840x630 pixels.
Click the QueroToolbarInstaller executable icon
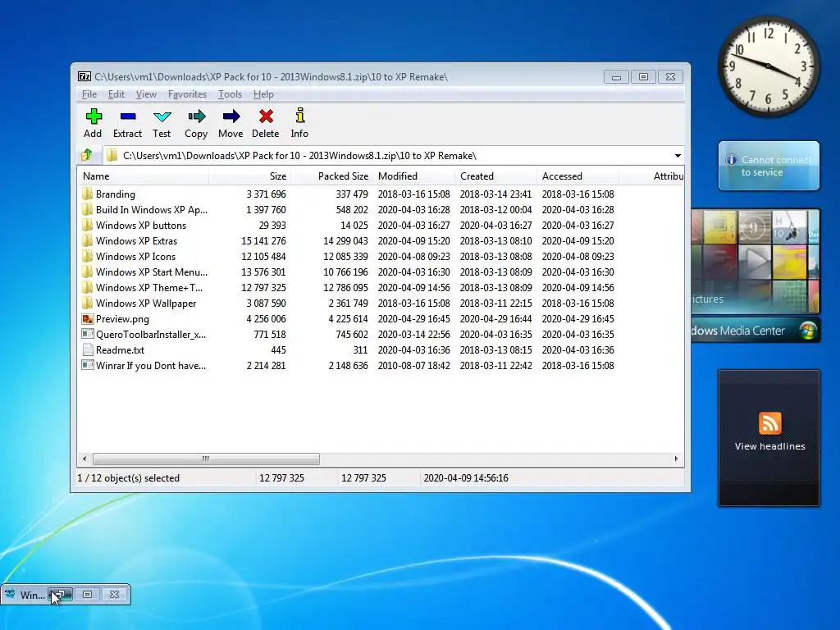coord(87,335)
